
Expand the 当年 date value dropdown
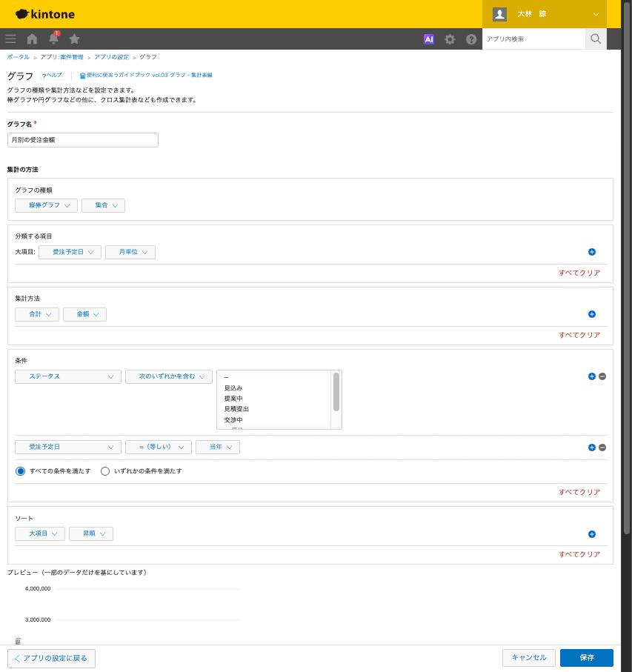point(218,447)
